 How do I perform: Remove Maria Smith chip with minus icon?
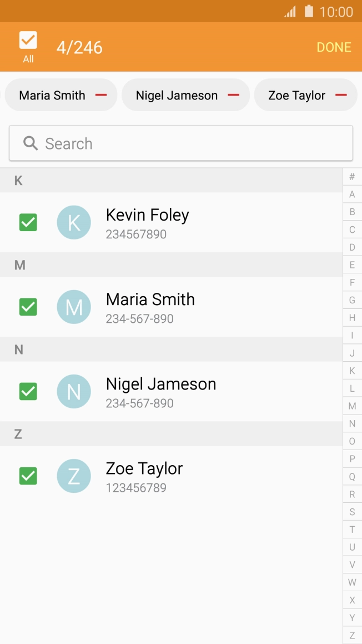click(100, 95)
